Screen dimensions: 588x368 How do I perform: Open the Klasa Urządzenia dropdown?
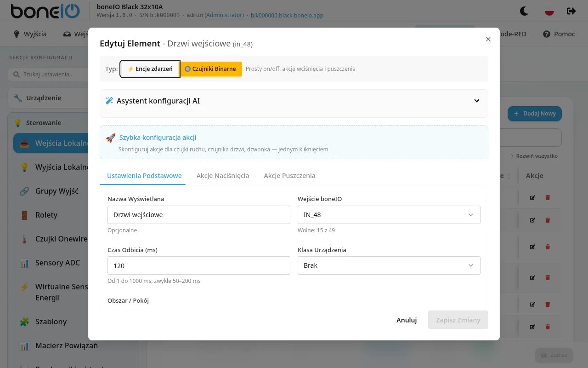(x=389, y=265)
